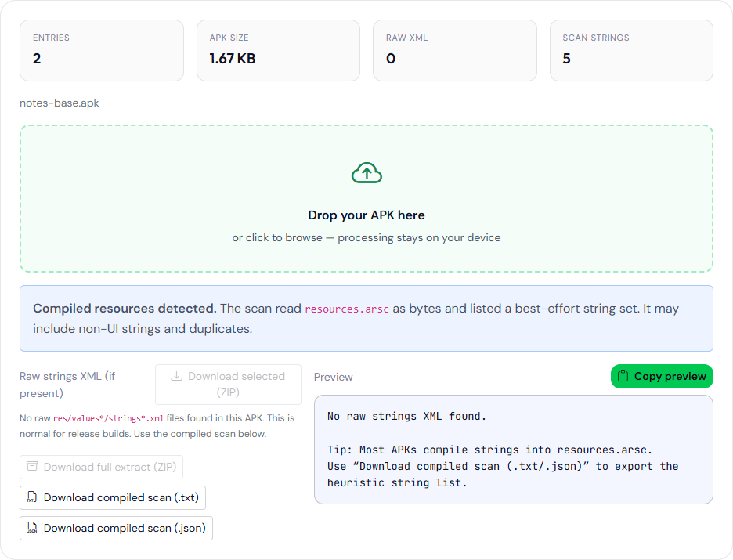Download compiled scan as .txt
This screenshot has width=733, height=560.
point(113,497)
